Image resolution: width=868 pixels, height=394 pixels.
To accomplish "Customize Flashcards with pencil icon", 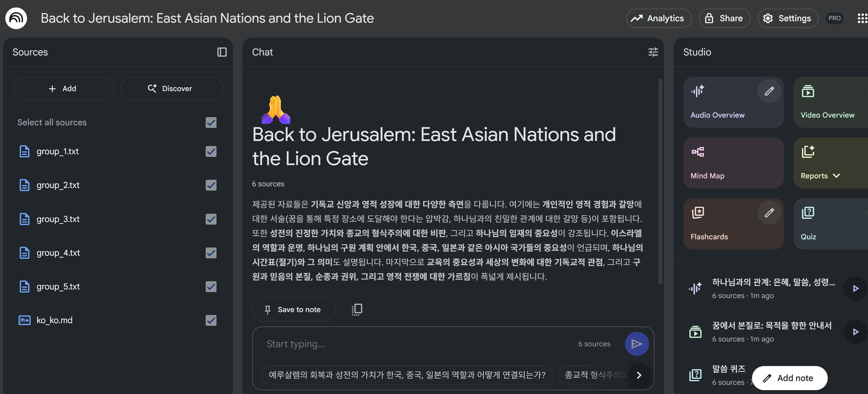I will pyautogui.click(x=769, y=213).
